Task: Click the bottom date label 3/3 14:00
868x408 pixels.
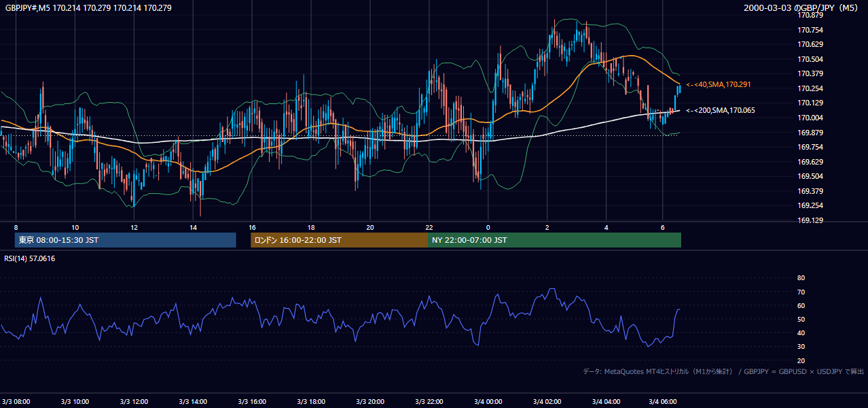Action: click(193, 401)
